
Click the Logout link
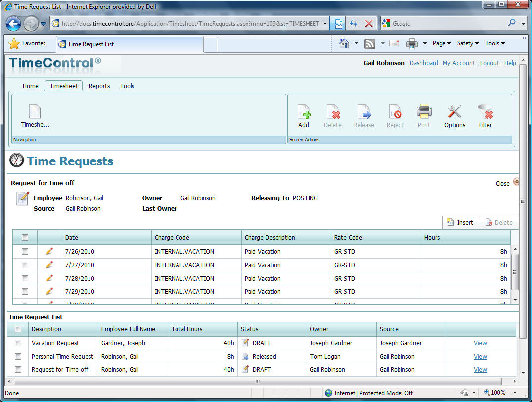[x=489, y=63]
